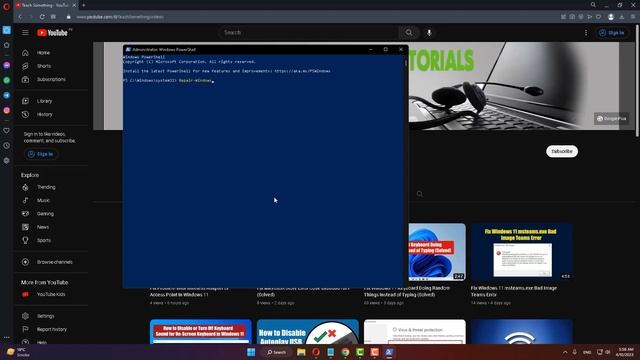640x360 pixels.
Task: Open YouTube Kids link
Action: tap(51, 294)
